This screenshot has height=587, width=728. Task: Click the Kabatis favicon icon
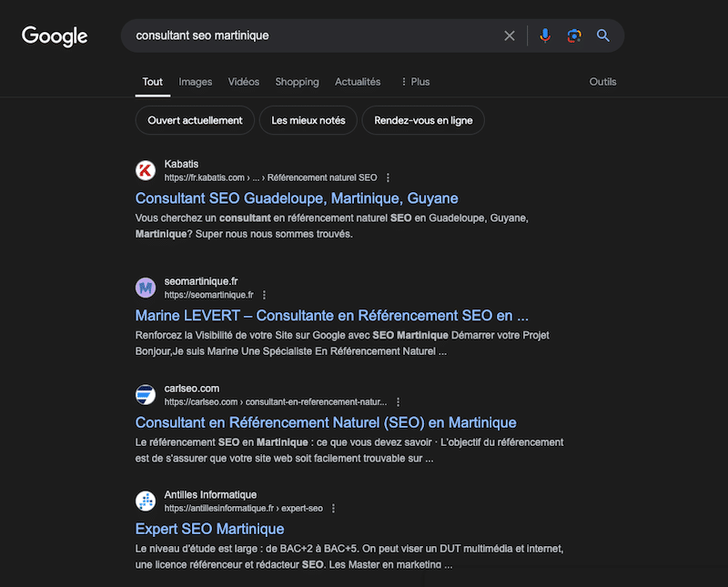tap(146, 170)
